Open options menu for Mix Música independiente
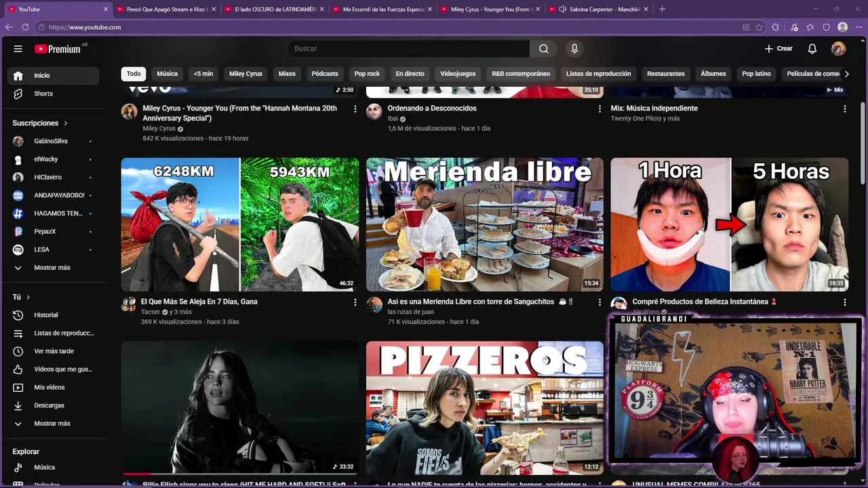This screenshot has width=868, height=488. pyautogui.click(x=844, y=109)
